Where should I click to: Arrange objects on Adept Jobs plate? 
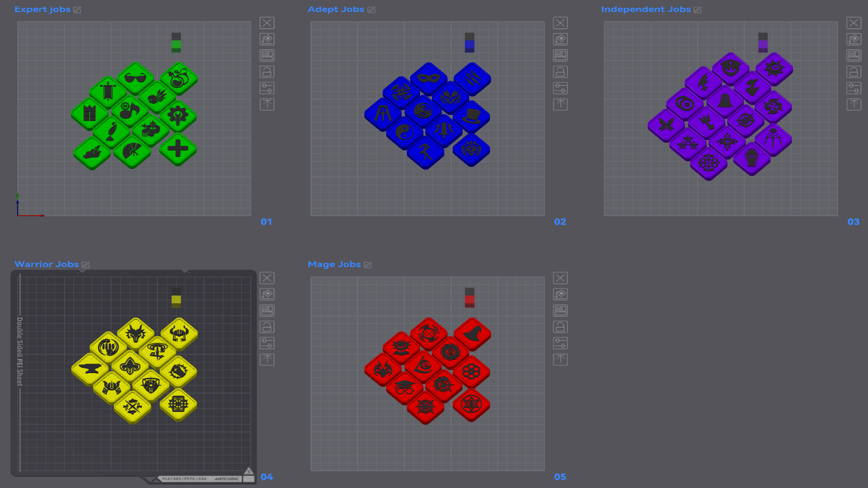(560, 55)
